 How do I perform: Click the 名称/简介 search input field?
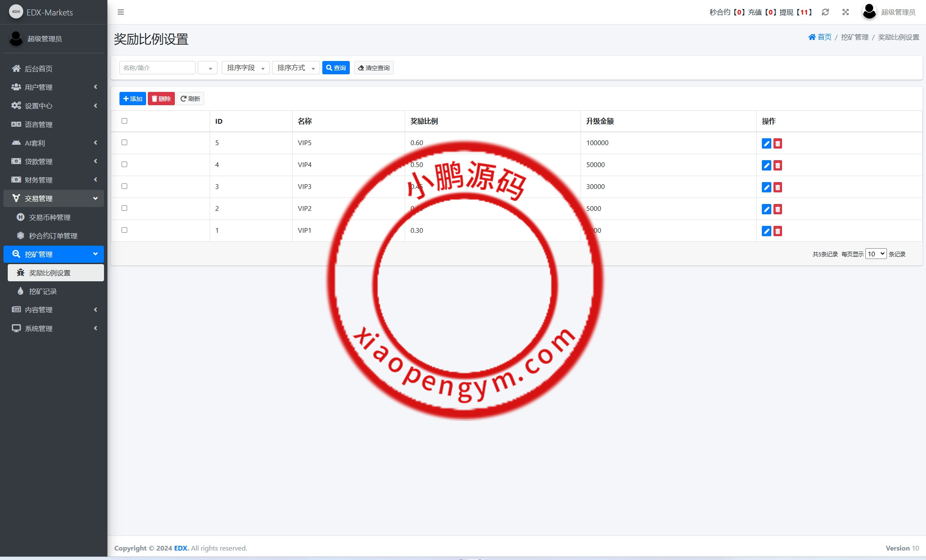pyautogui.click(x=157, y=68)
